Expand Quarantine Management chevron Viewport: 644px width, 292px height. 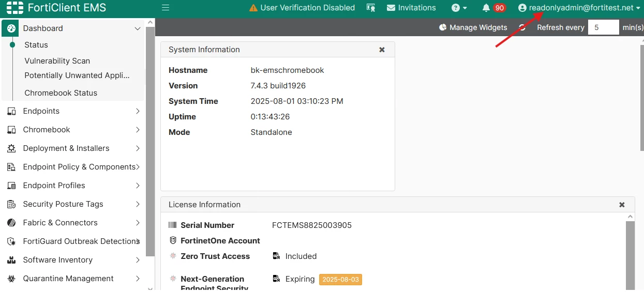coord(138,279)
